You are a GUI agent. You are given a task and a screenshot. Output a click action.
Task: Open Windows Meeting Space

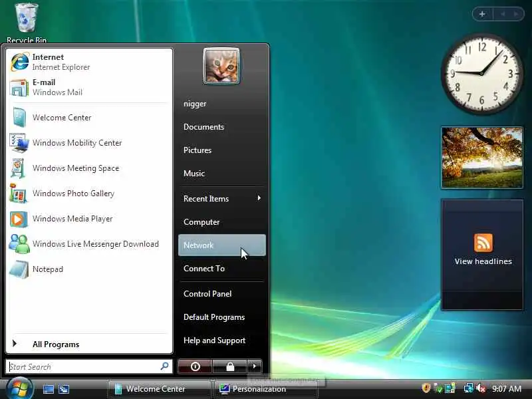point(89,168)
